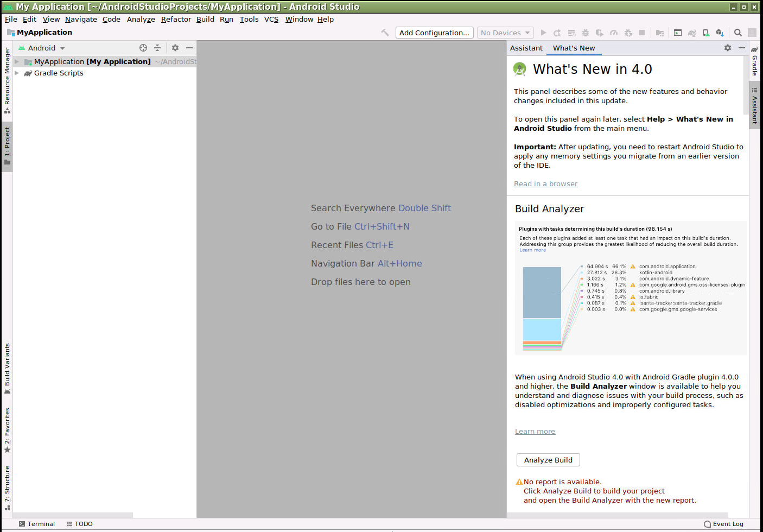Expand the Gradle Scripts node
This screenshot has height=532, width=763.
17,73
